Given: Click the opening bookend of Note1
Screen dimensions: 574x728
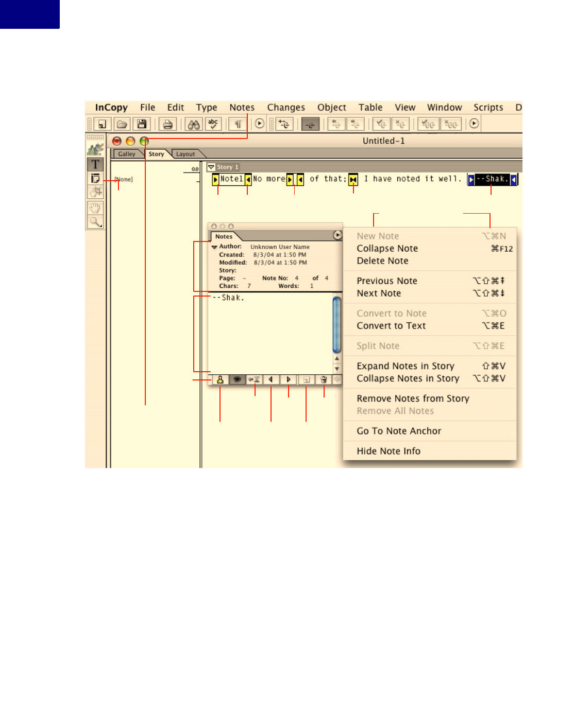Looking at the screenshot, I should click(215, 179).
